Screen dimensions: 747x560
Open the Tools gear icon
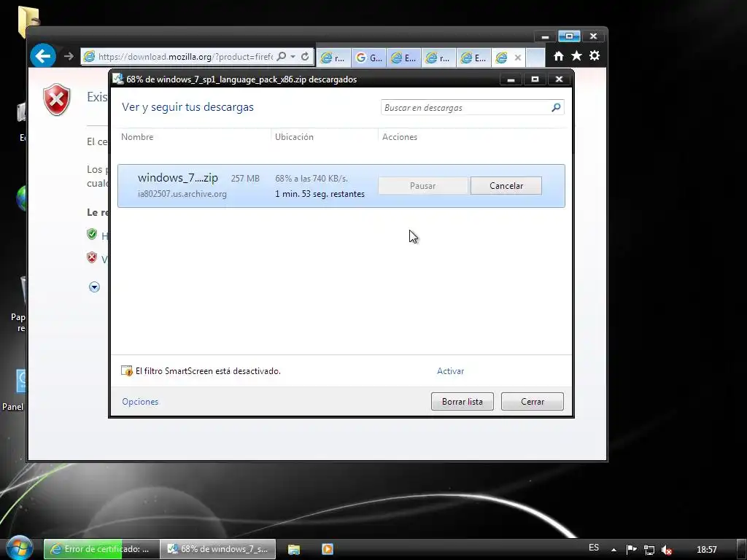coord(594,55)
